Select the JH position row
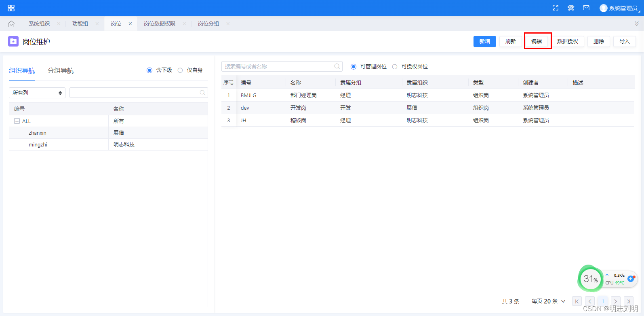 pos(428,120)
